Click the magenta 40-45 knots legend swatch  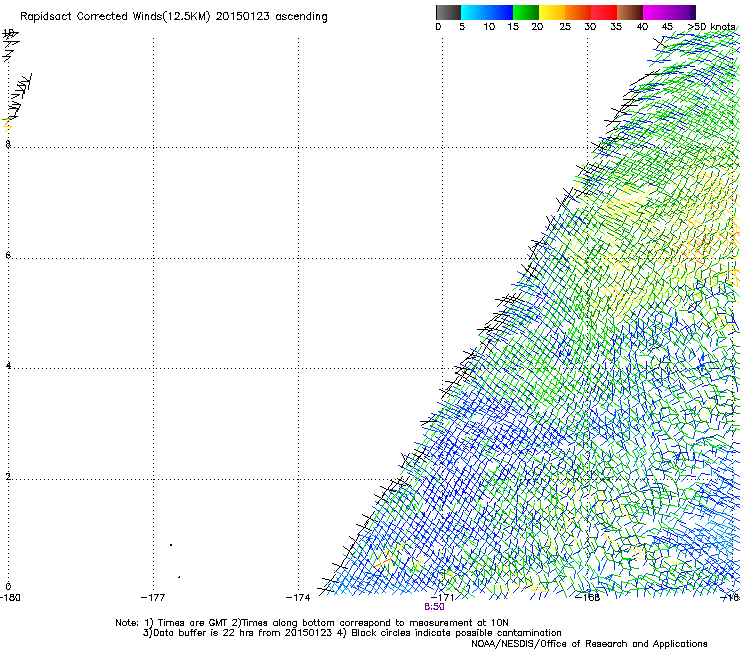(x=656, y=12)
